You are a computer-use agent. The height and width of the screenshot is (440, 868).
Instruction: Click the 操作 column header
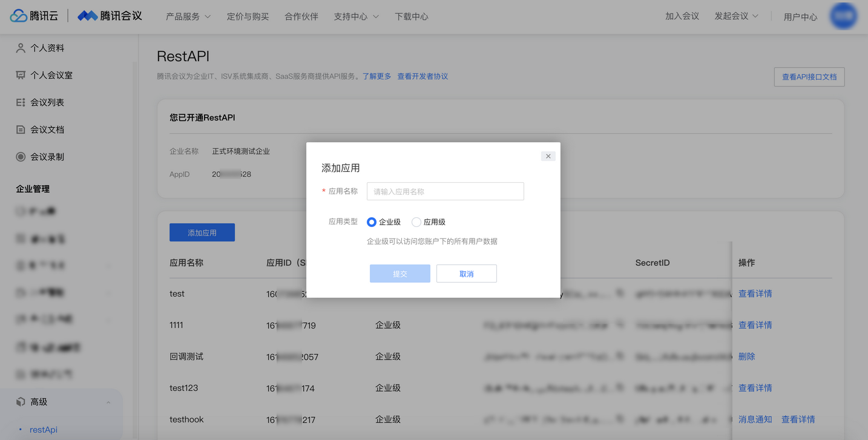point(746,263)
